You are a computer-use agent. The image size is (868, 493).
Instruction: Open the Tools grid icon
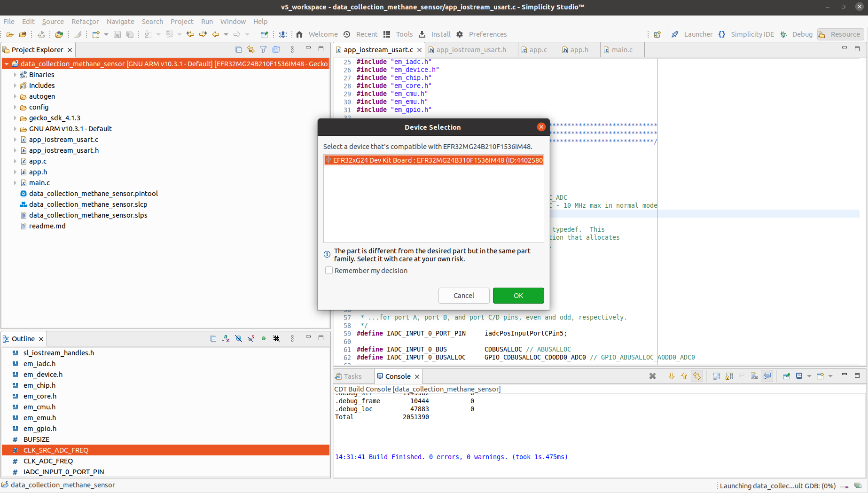(387, 34)
